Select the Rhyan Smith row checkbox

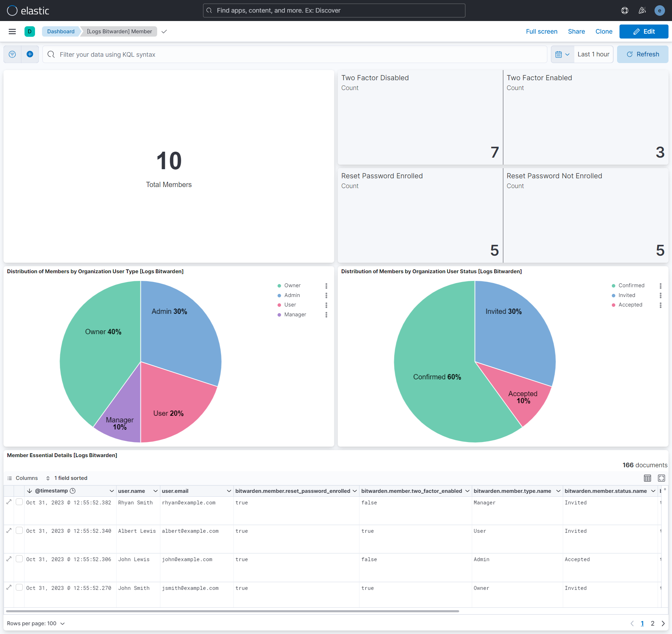coord(19,502)
